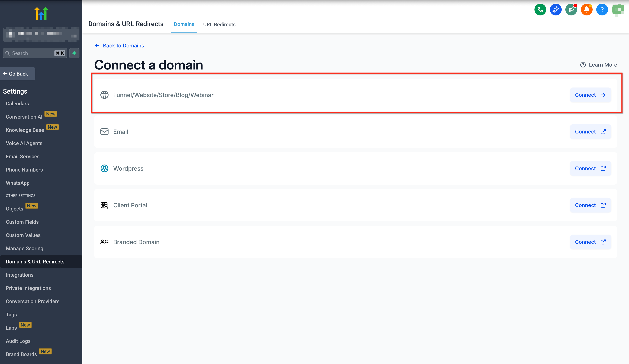Open the blue AI sparkle assistant icon
This screenshot has width=629, height=364.
tap(555, 10)
